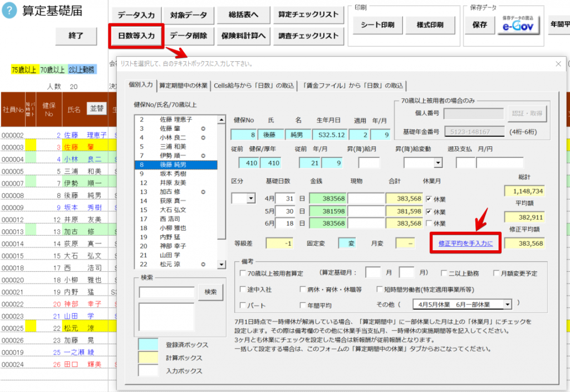Click 一之瀬 綾 in the sheet
Viewport: 570px width, 392px height.
tap(79, 352)
